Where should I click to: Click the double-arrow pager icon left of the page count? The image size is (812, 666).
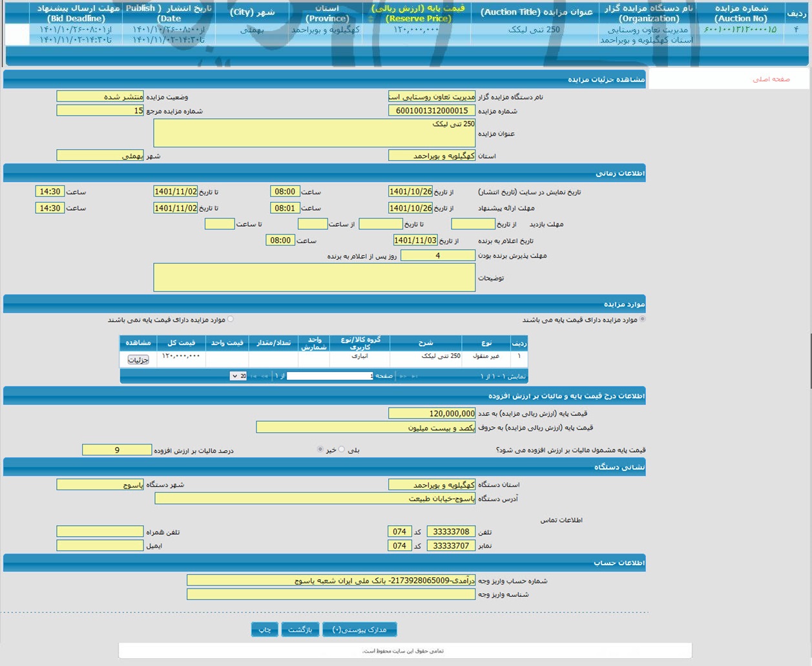[265, 376]
